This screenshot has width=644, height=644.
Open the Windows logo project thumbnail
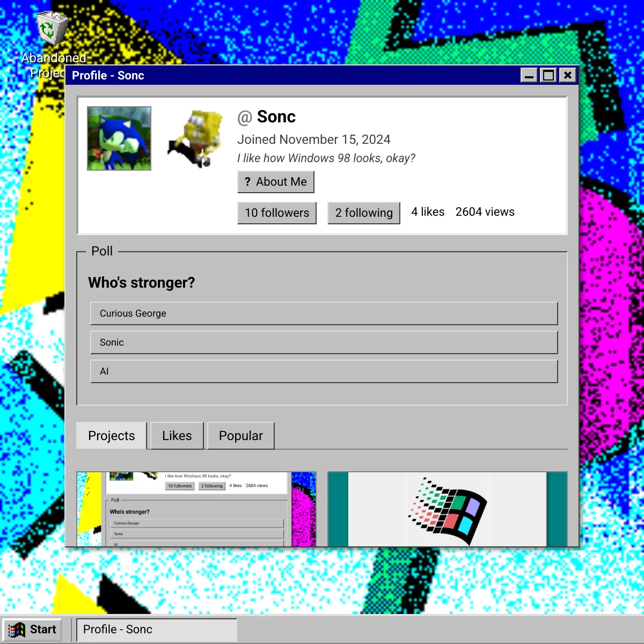[x=448, y=509]
